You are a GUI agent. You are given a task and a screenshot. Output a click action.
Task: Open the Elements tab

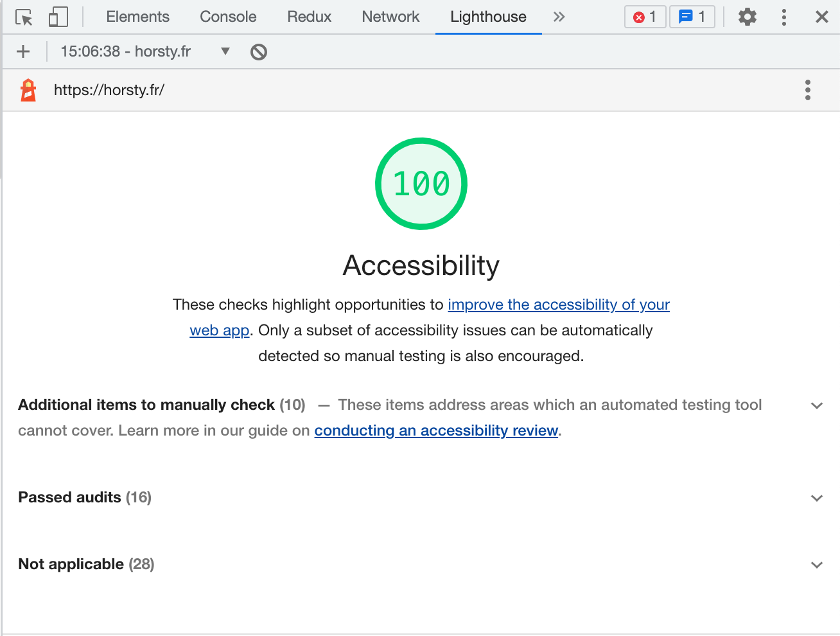pyautogui.click(x=138, y=17)
